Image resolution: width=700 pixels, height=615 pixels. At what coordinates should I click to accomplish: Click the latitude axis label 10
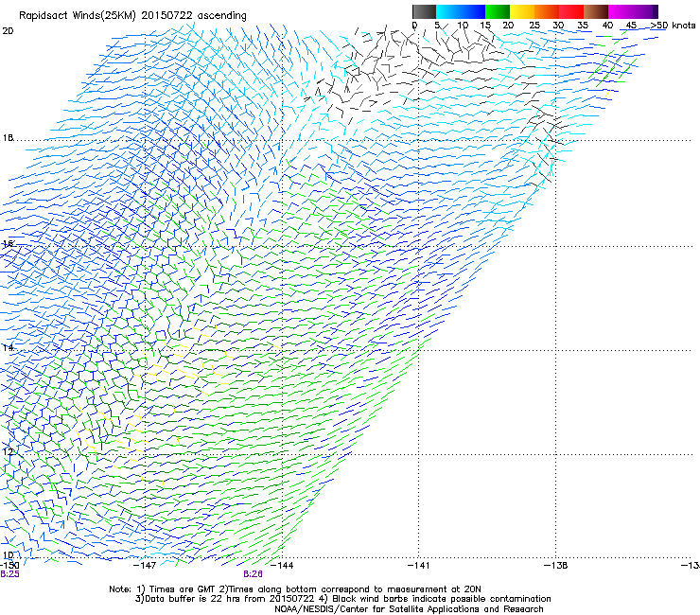[x=8, y=555]
